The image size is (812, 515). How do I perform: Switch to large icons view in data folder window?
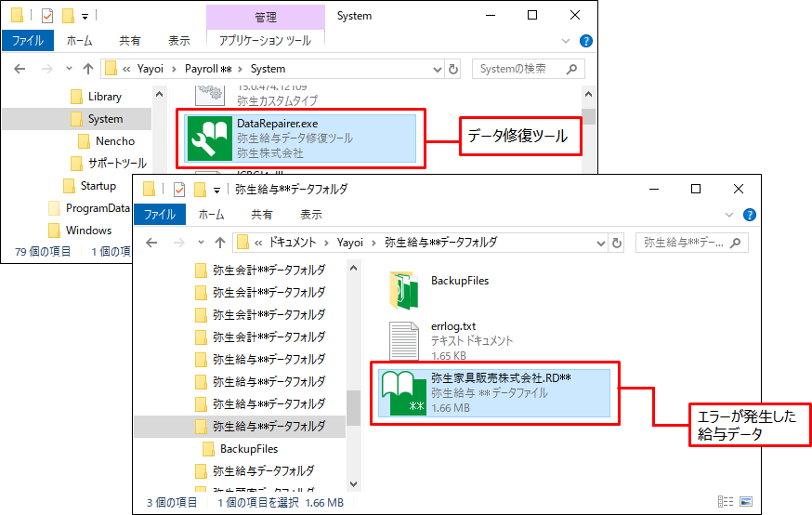(x=746, y=502)
